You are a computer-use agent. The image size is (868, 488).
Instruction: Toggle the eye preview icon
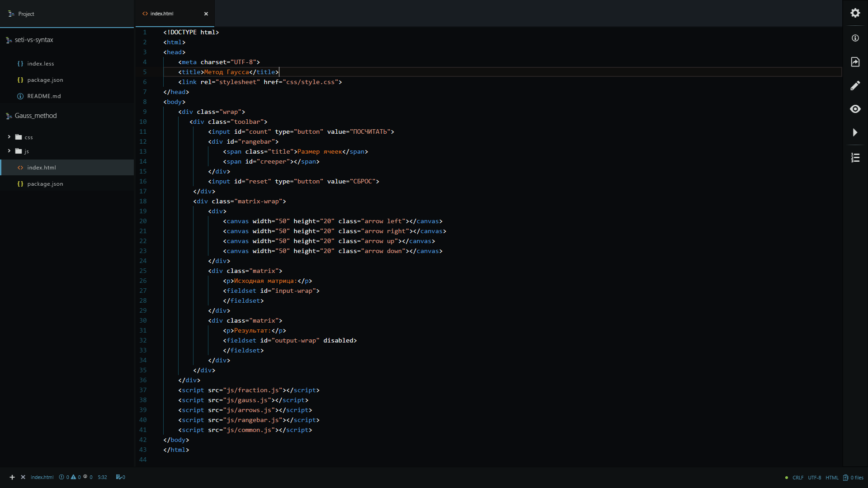point(855,109)
